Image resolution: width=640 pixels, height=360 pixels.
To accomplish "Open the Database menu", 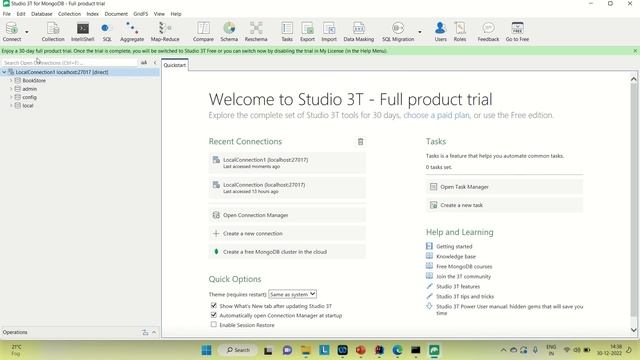I will pos(42,14).
